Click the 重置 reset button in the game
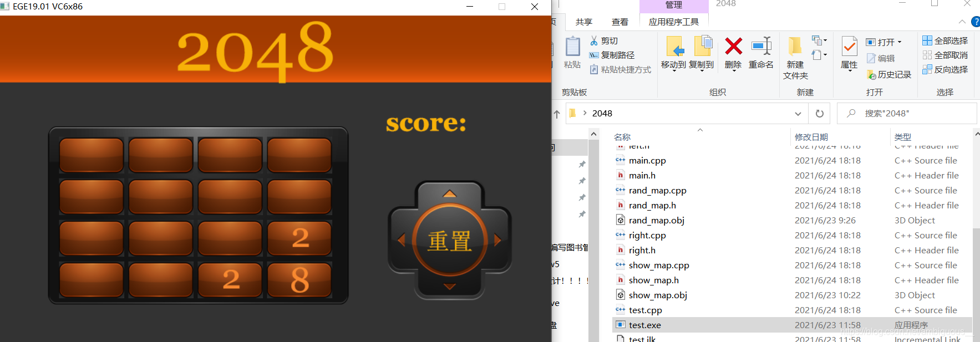The height and width of the screenshot is (342, 980). tap(450, 240)
